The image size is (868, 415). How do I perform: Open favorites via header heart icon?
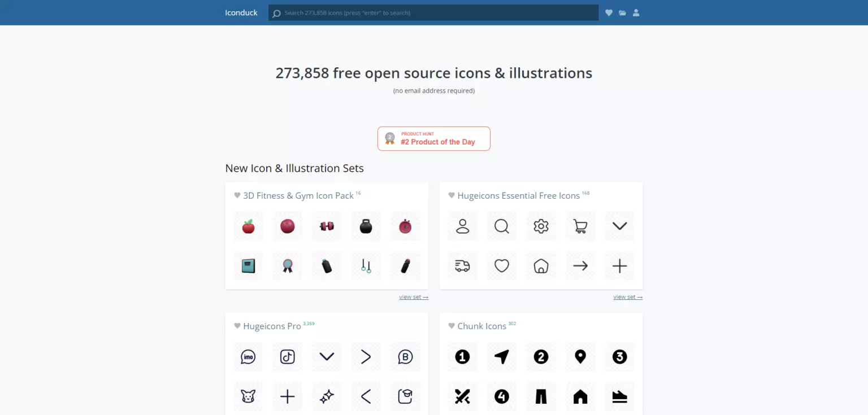(609, 12)
